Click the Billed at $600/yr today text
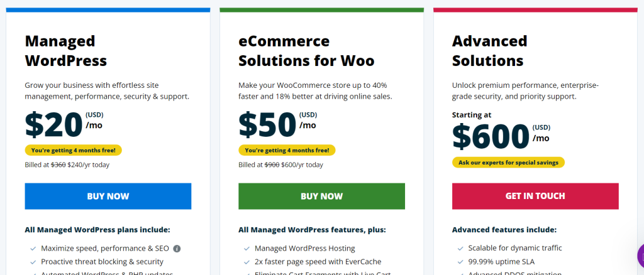The width and height of the screenshot is (644, 275). coord(281,164)
